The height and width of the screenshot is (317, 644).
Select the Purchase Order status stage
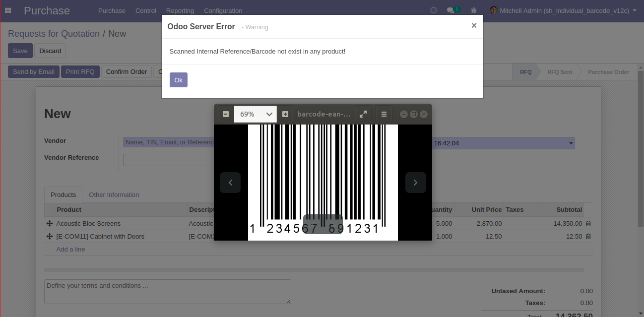608,72
